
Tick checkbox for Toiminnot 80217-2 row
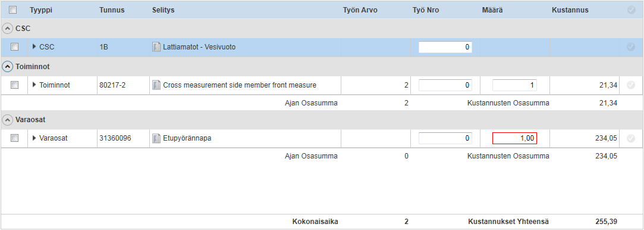(x=14, y=85)
